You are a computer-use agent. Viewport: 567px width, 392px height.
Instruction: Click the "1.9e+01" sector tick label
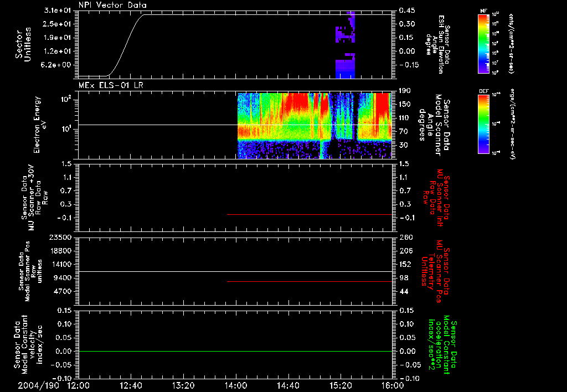coord(58,38)
